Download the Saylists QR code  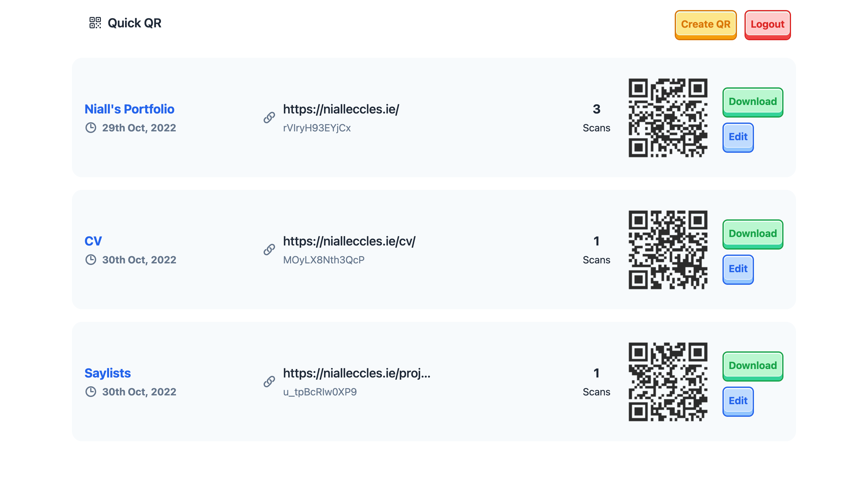(752, 366)
